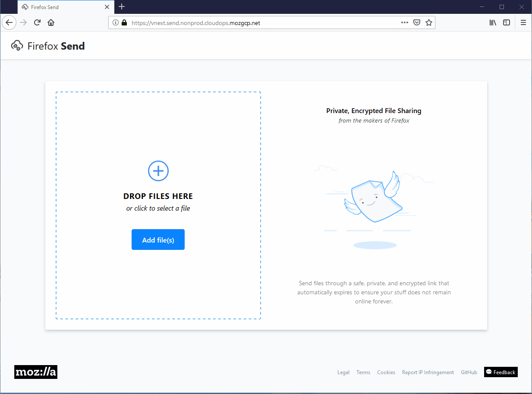Click 'from the makers of Firefox' text

374,121
